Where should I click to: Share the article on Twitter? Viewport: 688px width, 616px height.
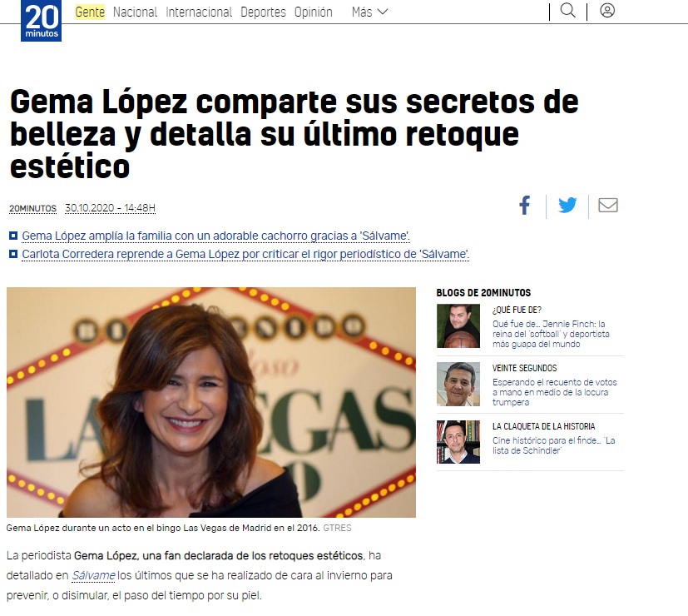(x=567, y=205)
